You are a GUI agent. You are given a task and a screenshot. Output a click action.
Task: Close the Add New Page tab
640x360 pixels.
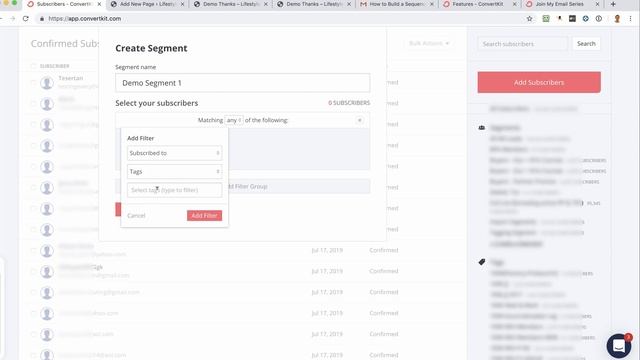(x=182, y=4)
